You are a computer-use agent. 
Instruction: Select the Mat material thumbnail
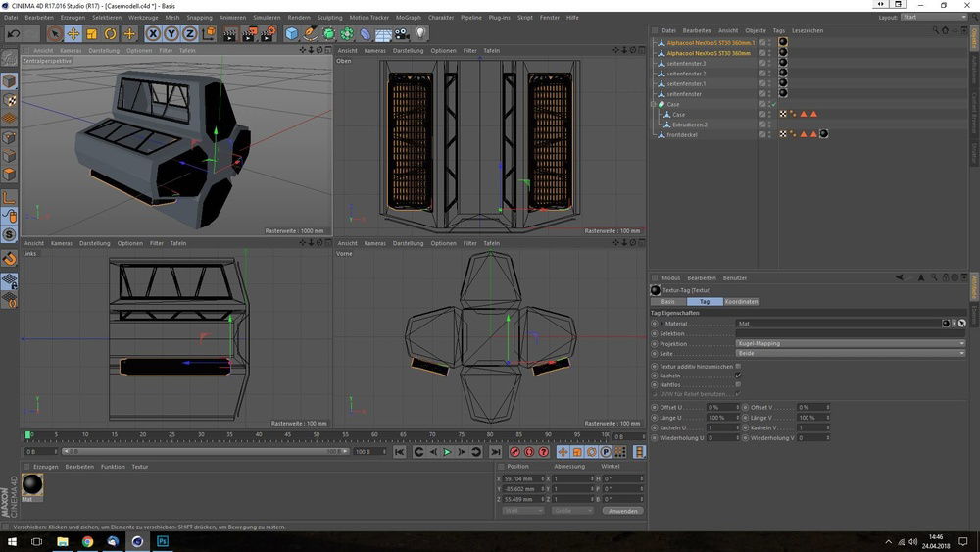tap(33, 485)
